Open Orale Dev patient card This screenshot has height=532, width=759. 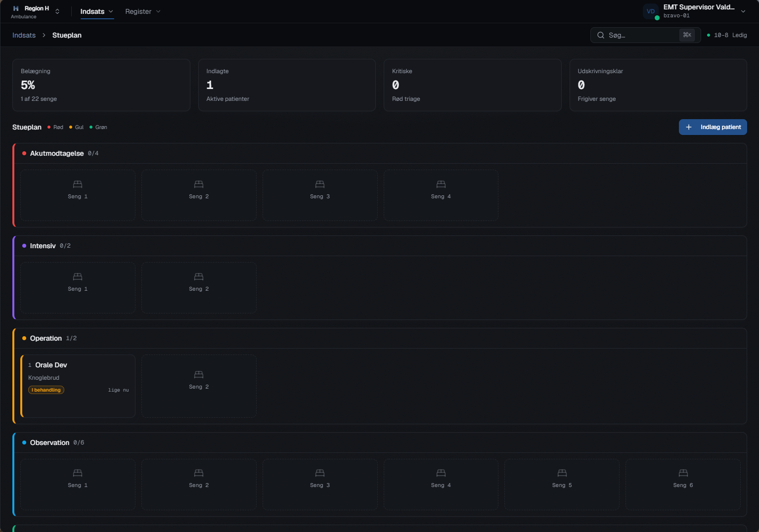pos(78,386)
